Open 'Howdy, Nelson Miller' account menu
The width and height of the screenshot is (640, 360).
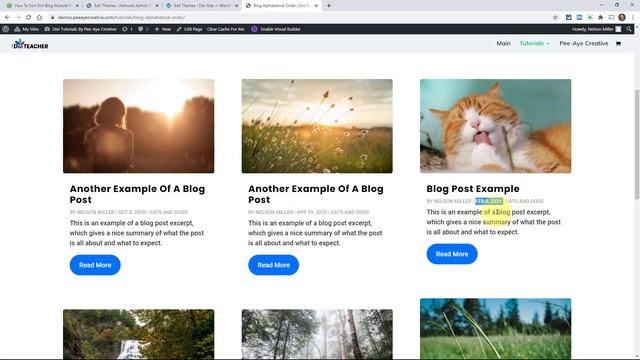(596, 29)
